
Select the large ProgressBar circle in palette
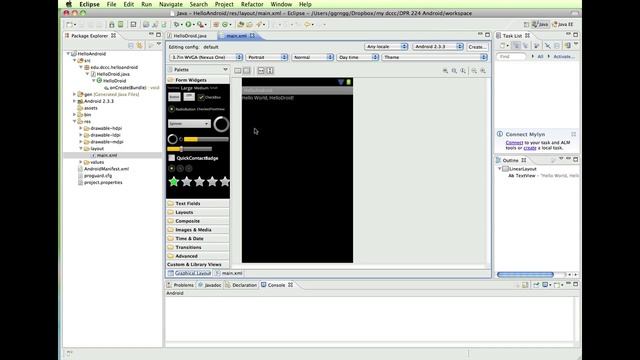tap(221, 124)
